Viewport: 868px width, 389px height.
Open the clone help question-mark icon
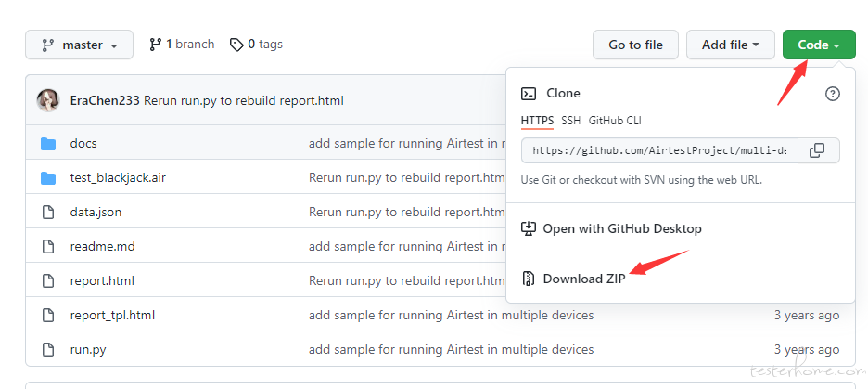point(832,94)
